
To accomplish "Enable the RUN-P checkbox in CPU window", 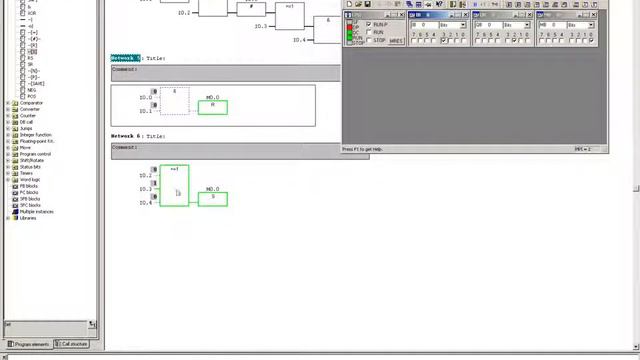I will pos(369,24).
